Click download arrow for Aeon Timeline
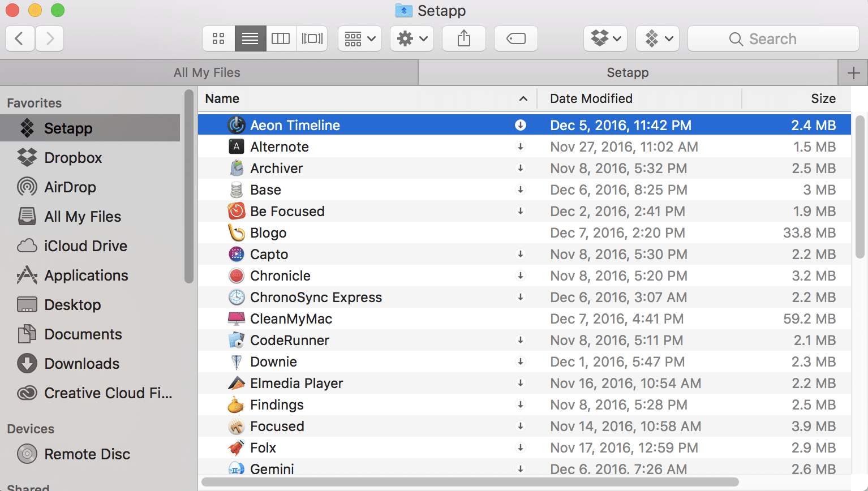Viewport: 868px width, 491px height. (521, 125)
